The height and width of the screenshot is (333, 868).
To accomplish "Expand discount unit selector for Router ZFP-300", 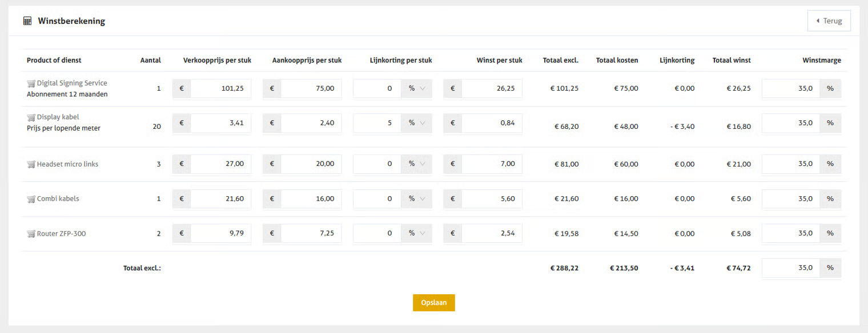I will [416, 233].
